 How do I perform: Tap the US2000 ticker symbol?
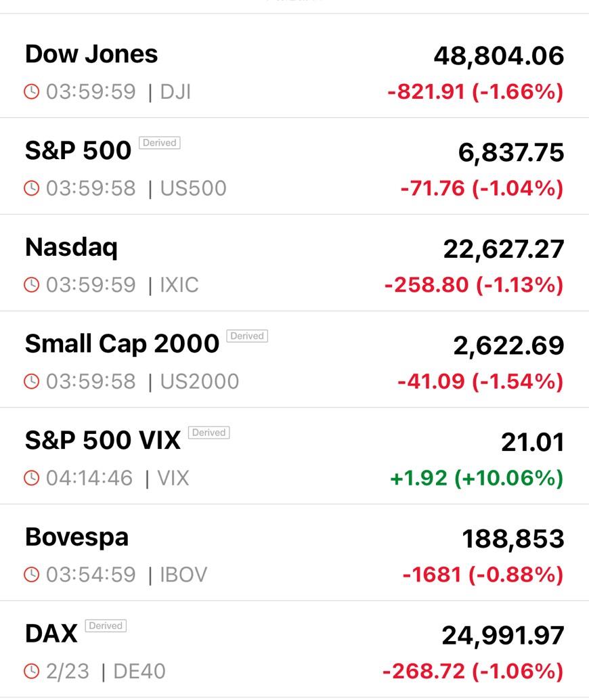point(200,382)
